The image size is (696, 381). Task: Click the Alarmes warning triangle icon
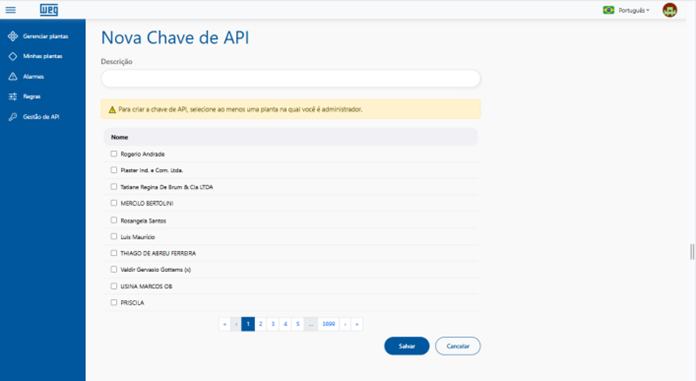coord(13,76)
